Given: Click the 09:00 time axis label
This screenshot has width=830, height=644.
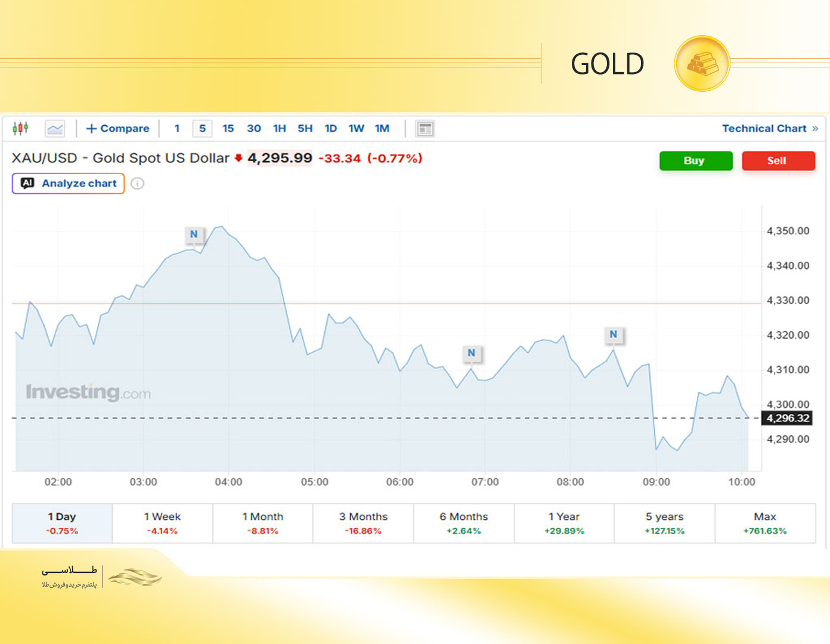Looking at the screenshot, I should 656,482.
